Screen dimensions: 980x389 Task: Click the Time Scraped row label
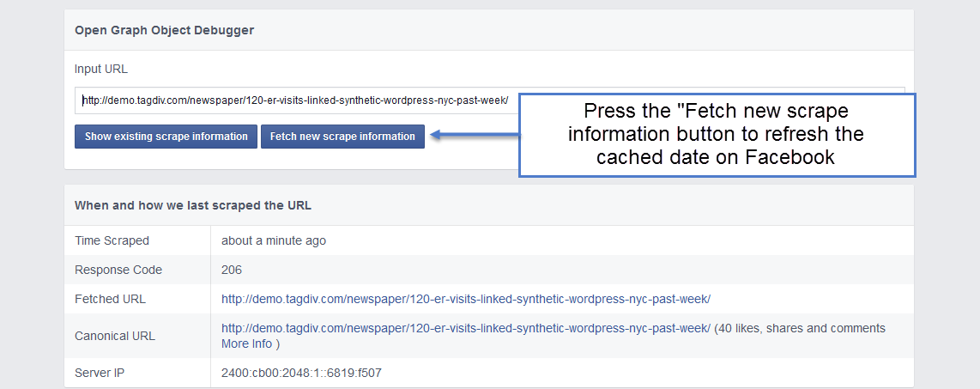coord(112,240)
